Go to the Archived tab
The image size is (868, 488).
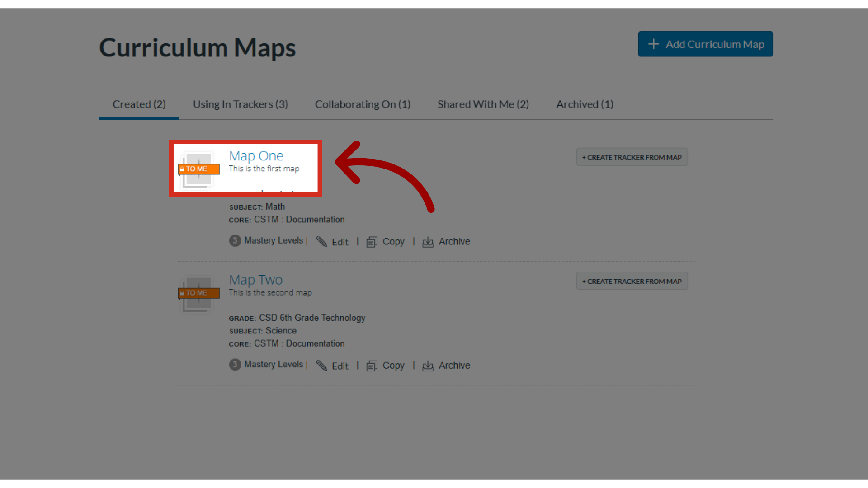[585, 104]
